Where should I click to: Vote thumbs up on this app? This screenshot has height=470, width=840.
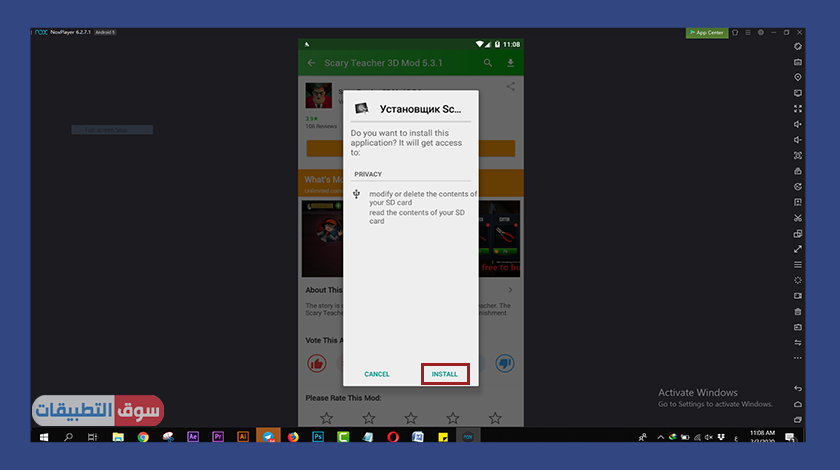[317, 363]
